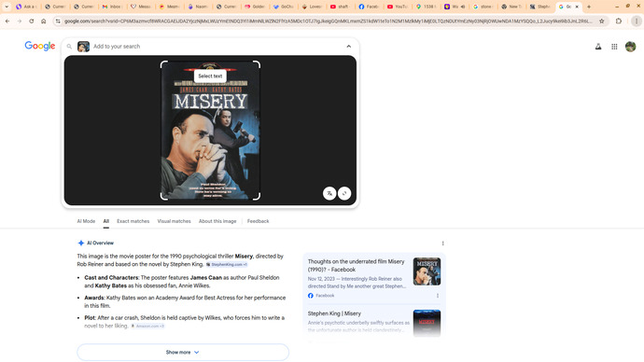This screenshot has width=644, height=362.
Task: Switch to the YouTube 'shaft' tab
Action: pos(340,7)
